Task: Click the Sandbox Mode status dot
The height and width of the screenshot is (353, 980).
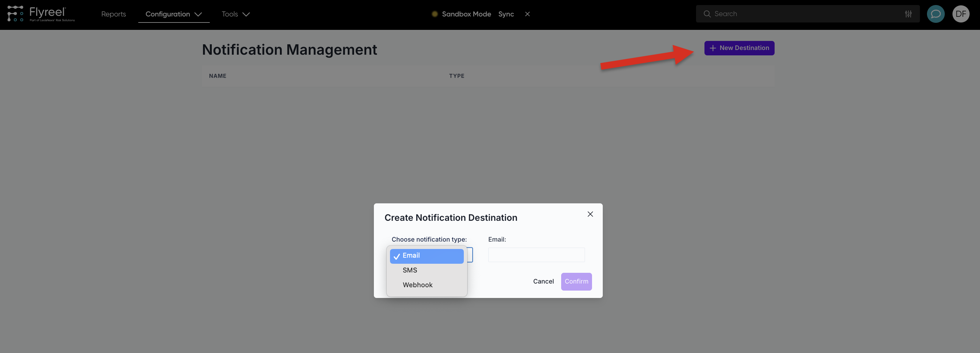Action: (435, 14)
